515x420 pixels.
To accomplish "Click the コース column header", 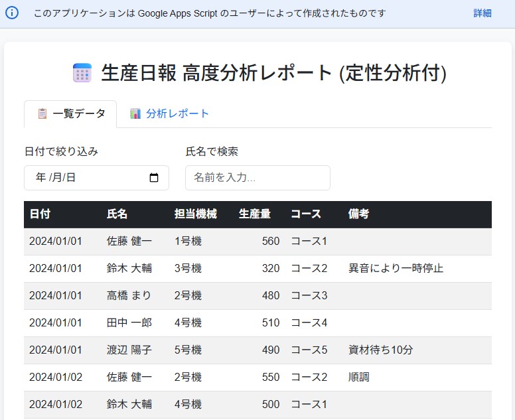I will tap(306, 214).
